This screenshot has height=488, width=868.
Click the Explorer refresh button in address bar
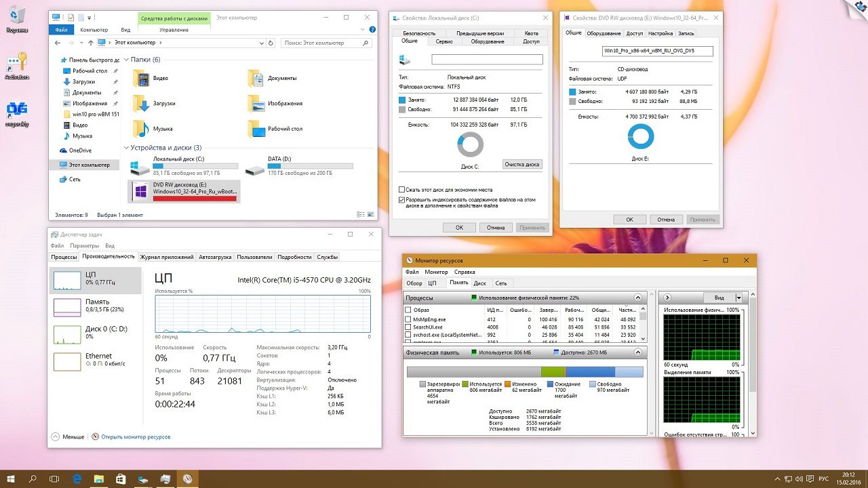(271, 43)
